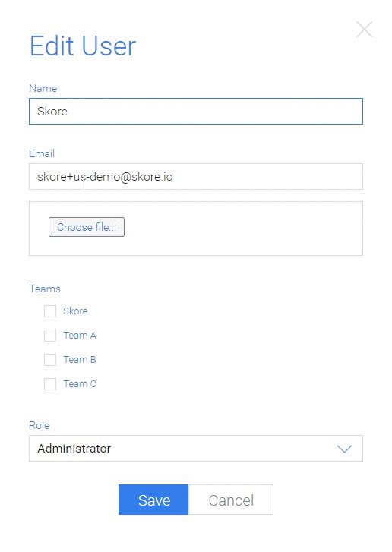
Task: Open the Role dropdown showing Administrator
Action: [x=196, y=449]
